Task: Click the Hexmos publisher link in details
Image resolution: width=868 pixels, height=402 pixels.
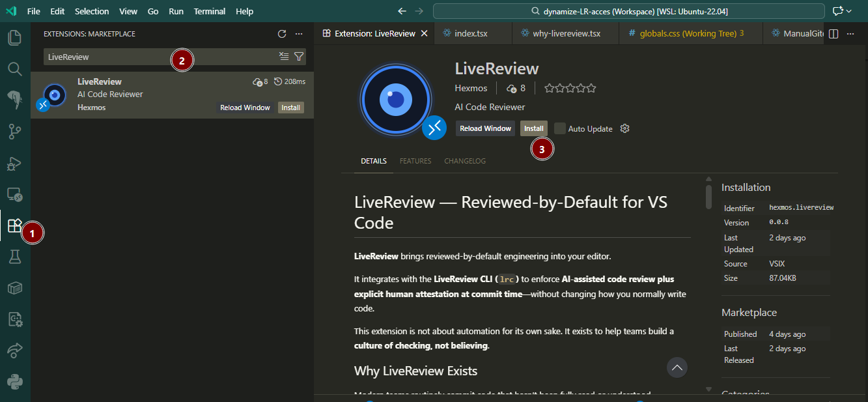Action: click(471, 88)
